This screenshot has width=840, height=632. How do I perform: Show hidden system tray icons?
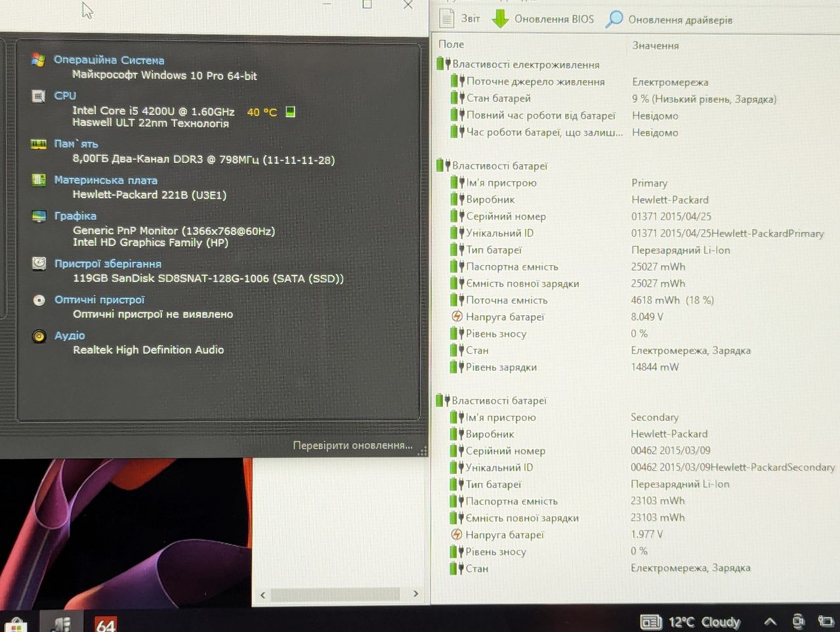pos(770,621)
